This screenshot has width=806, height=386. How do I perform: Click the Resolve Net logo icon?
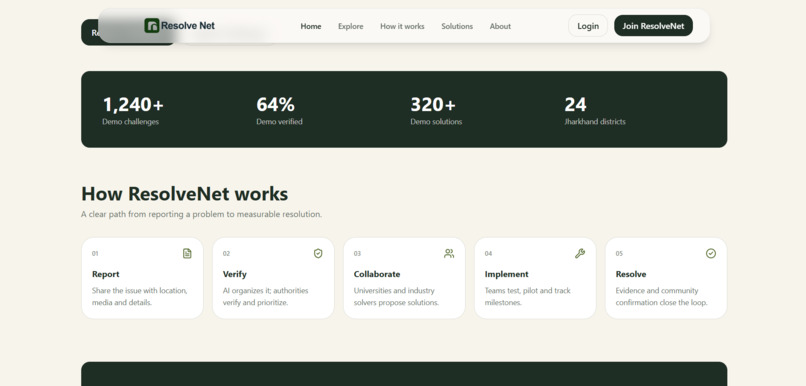pyautogui.click(x=152, y=26)
